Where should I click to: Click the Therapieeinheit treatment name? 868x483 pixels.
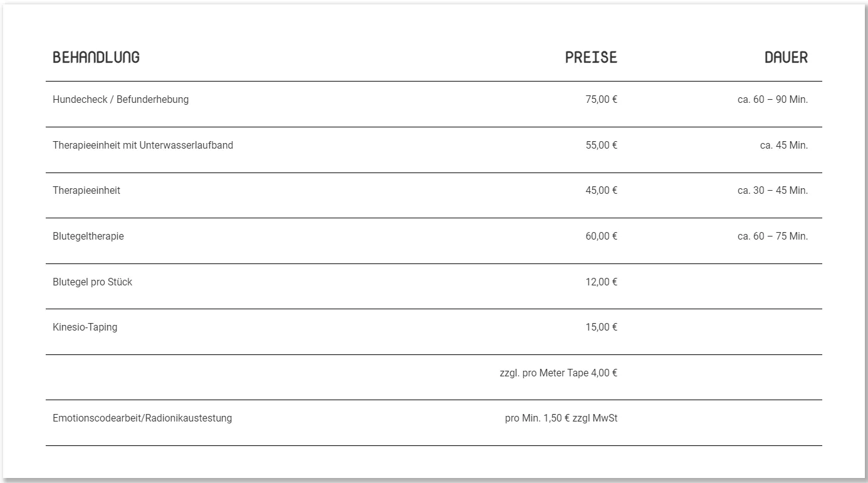tap(86, 191)
